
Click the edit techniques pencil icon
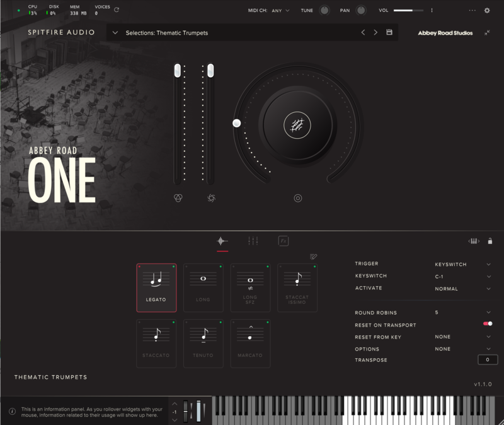[x=313, y=257]
